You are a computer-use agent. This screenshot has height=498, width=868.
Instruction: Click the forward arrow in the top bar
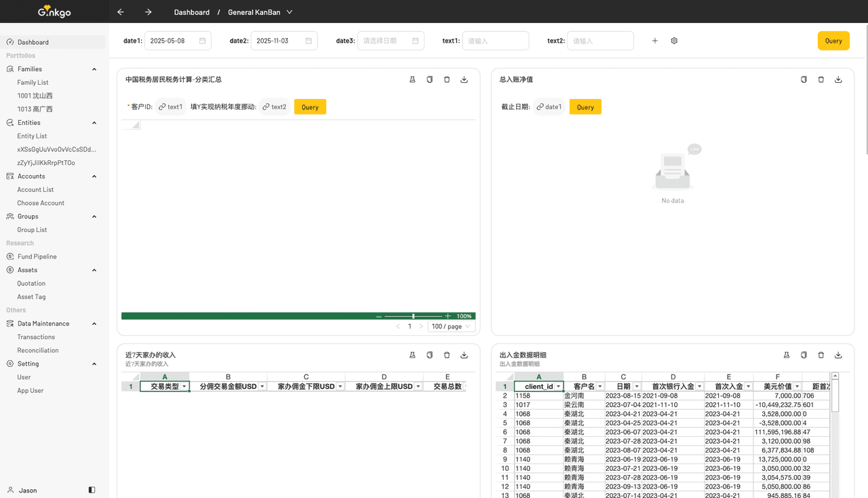(149, 12)
